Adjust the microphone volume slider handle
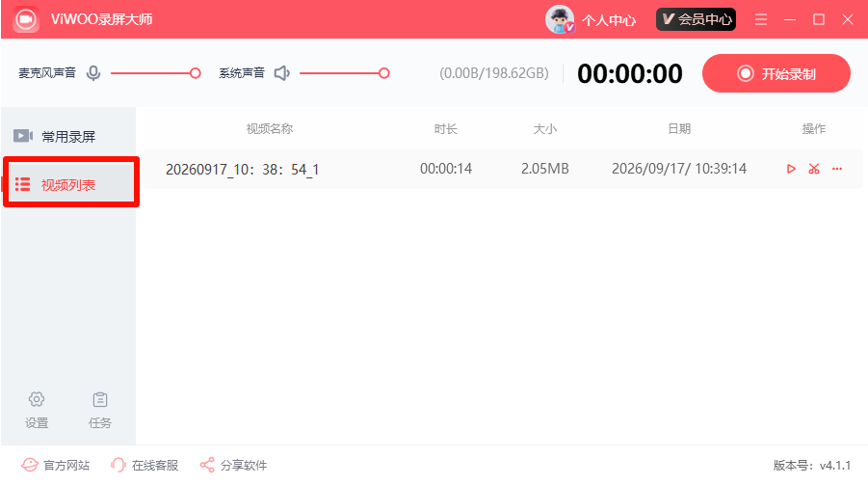The height and width of the screenshot is (485, 868). (196, 73)
